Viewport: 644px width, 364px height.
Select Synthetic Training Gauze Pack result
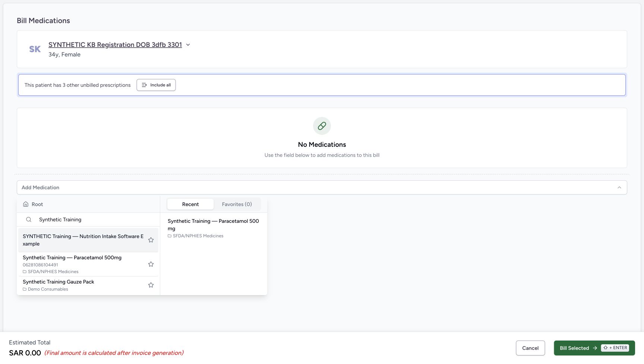coord(88,285)
